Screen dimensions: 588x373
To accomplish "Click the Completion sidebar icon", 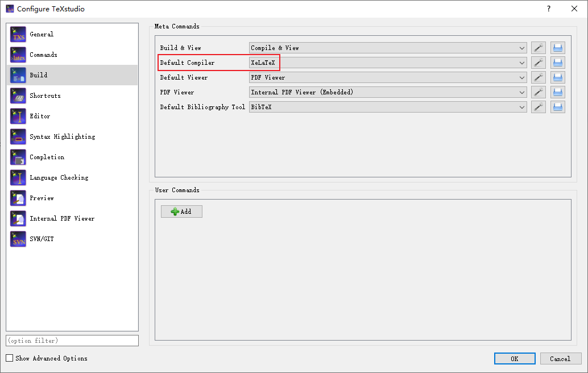I will [x=18, y=157].
